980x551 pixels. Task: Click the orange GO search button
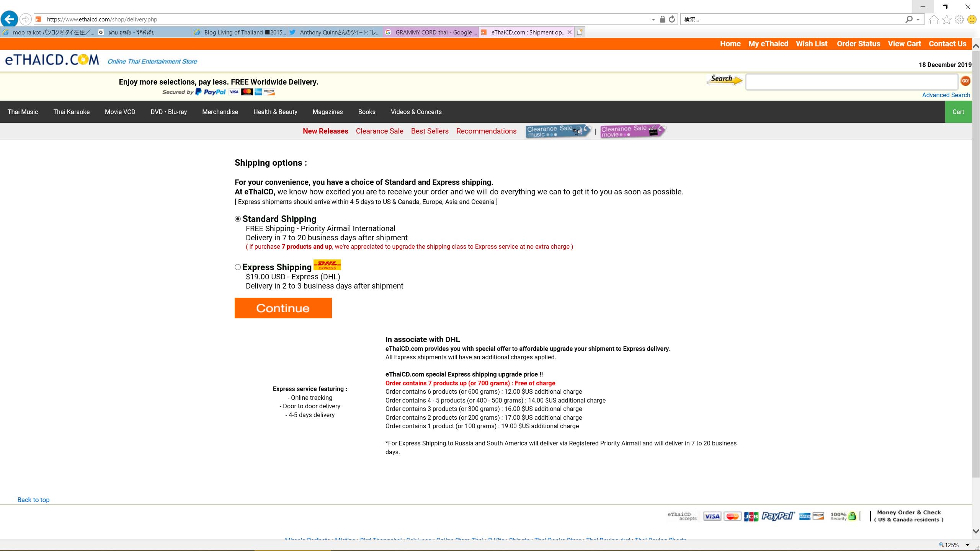point(965,81)
